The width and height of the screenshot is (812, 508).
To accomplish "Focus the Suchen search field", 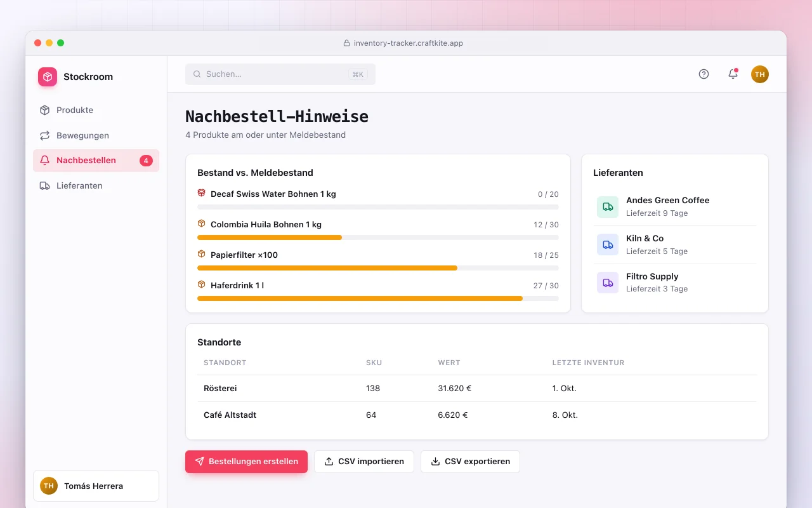I will coord(280,74).
